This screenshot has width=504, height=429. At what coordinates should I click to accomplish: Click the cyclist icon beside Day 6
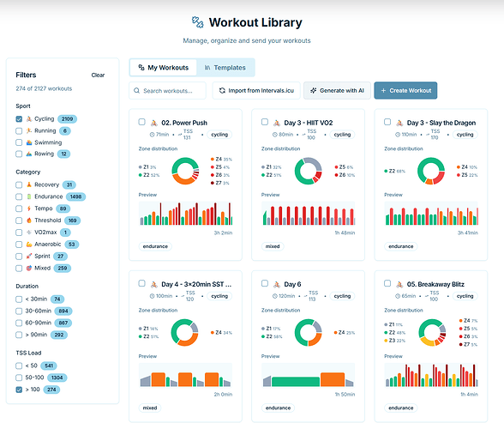point(277,285)
